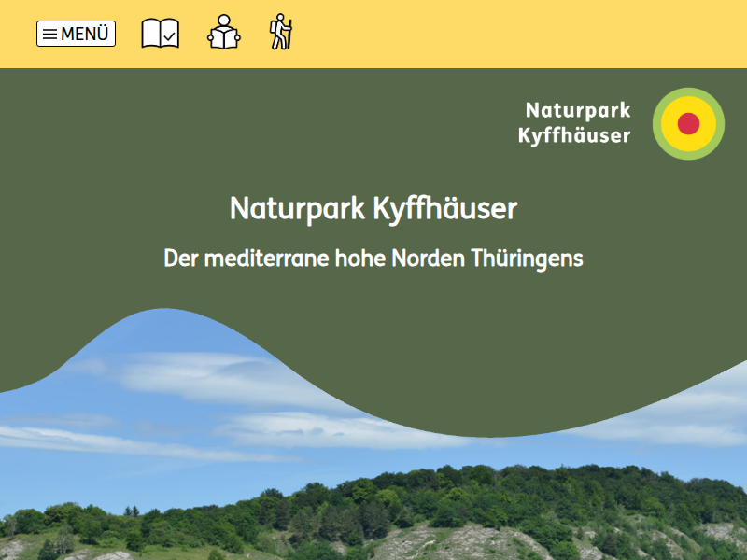Click the hamburger lines inside the MENÜ button

50,34
